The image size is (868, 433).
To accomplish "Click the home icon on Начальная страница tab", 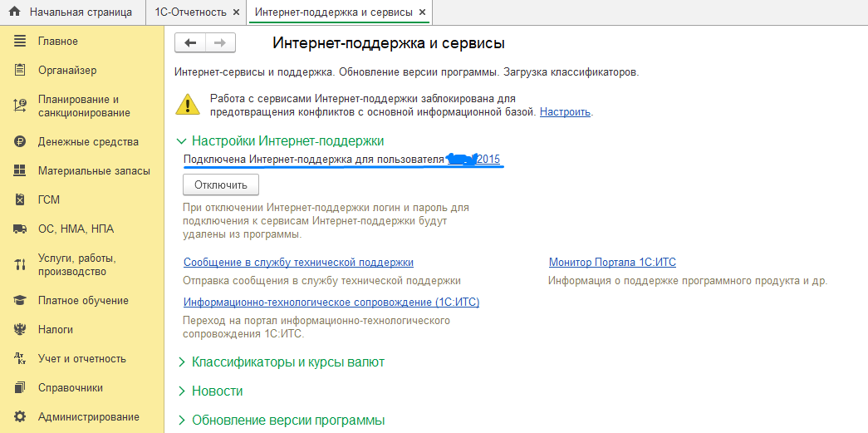I will click(14, 12).
